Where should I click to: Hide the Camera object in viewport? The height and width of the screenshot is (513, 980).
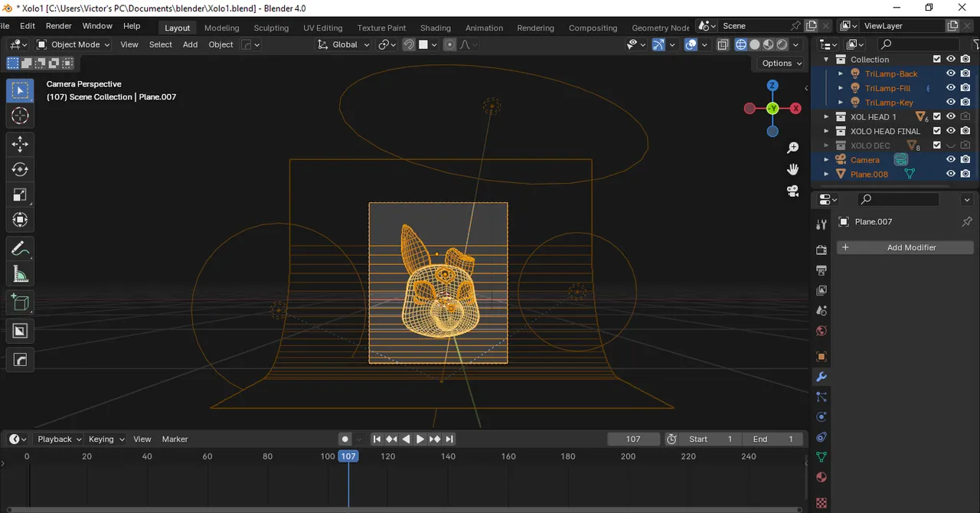pos(951,159)
